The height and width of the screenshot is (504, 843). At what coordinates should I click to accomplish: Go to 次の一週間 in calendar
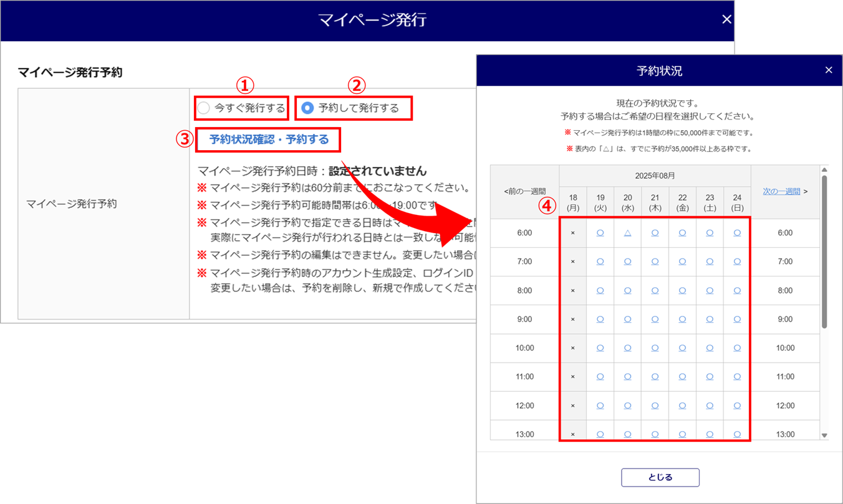tap(781, 191)
